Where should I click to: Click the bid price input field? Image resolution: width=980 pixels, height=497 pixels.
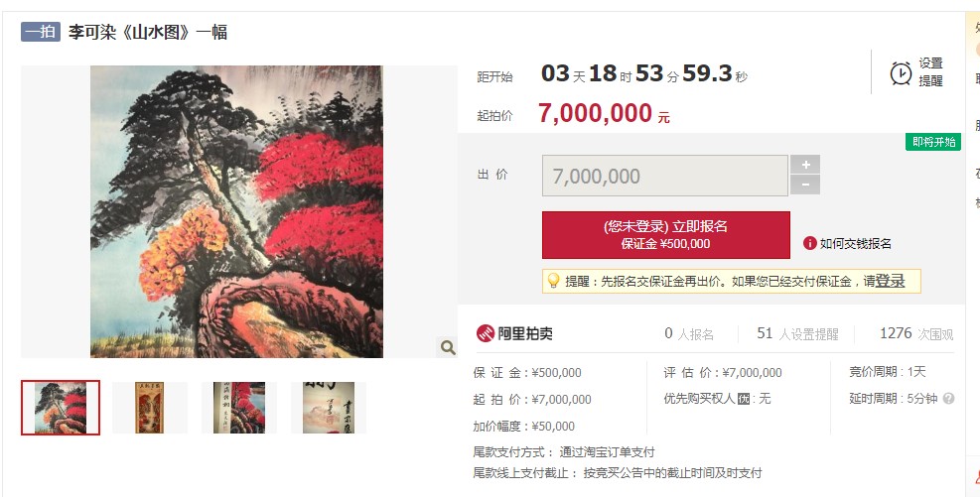pyautogui.click(x=665, y=176)
